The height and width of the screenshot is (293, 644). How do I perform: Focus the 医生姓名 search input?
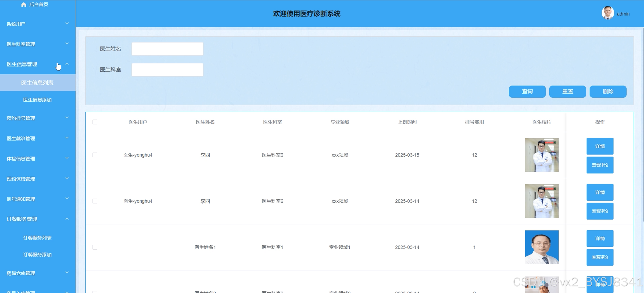pos(167,49)
